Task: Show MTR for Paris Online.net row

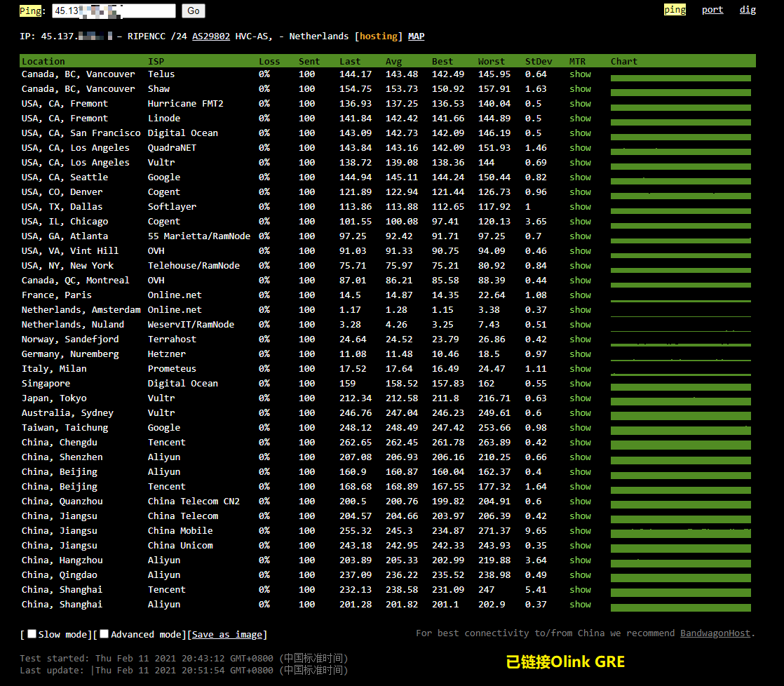Action: coord(580,295)
